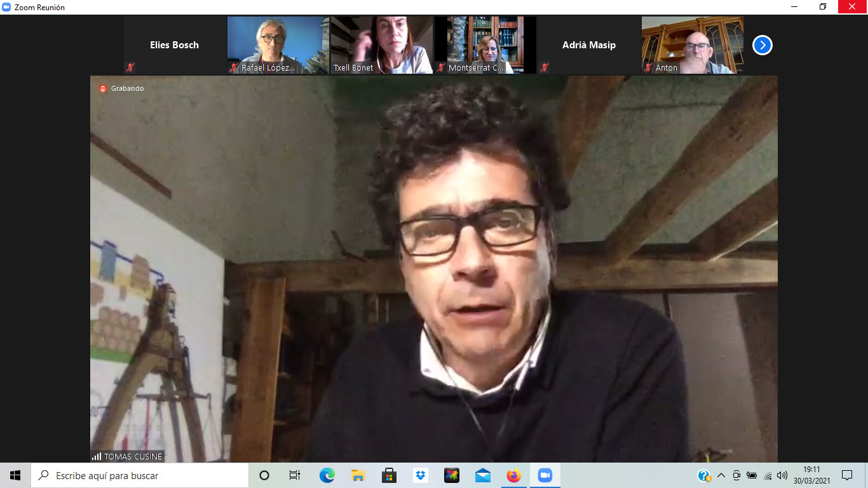868x488 pixels.
Task: Click the red Grabando recording indicator
Action: pyautogui.click(x=103, y=88)
